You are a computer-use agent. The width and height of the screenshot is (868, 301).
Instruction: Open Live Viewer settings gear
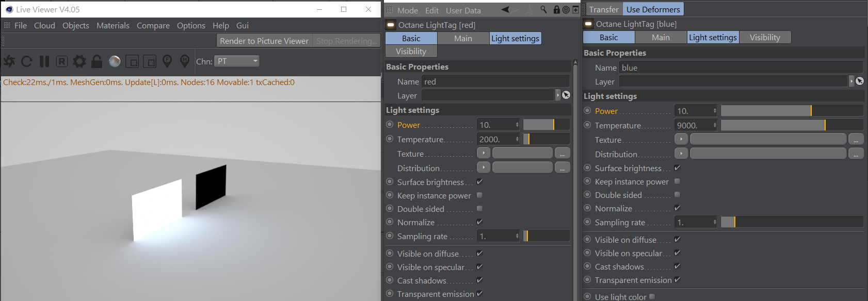79,61
